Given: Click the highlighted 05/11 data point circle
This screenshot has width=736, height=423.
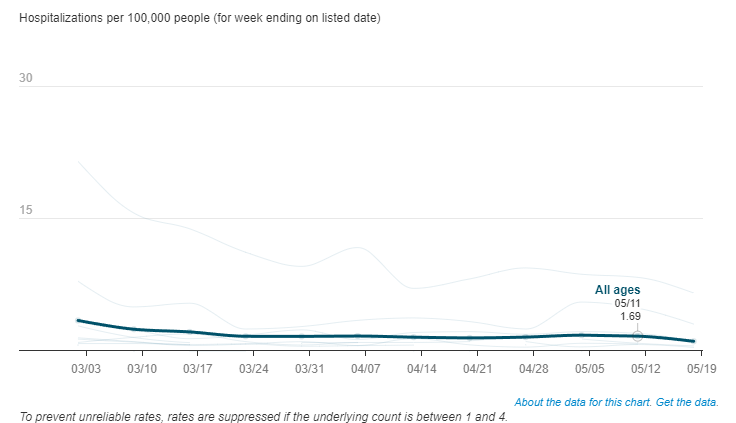Looking at the screenshot, I should (x=637, y=336).
